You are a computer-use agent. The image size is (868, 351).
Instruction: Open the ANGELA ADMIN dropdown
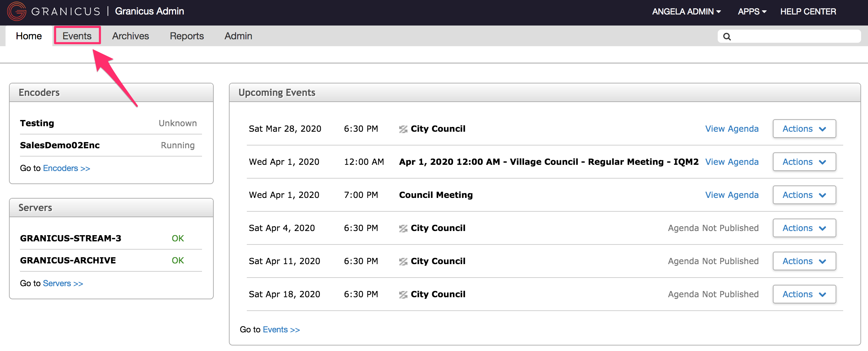click(x=686, y=11)
